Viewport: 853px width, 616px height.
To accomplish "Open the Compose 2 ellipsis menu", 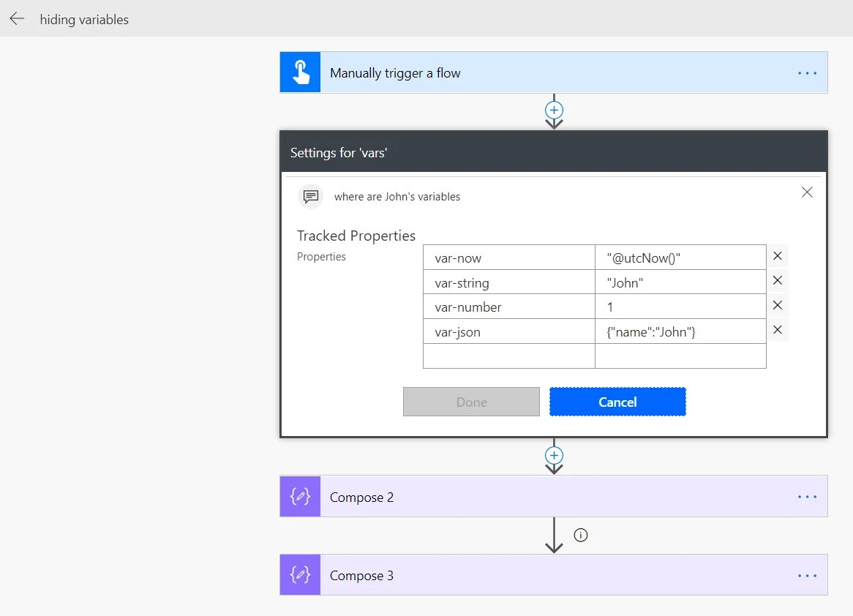I will [807, 497].
